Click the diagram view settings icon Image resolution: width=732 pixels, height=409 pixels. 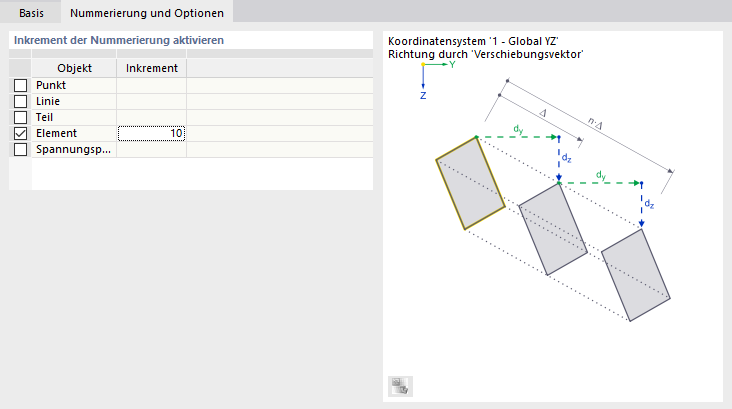tap(400, 386)
